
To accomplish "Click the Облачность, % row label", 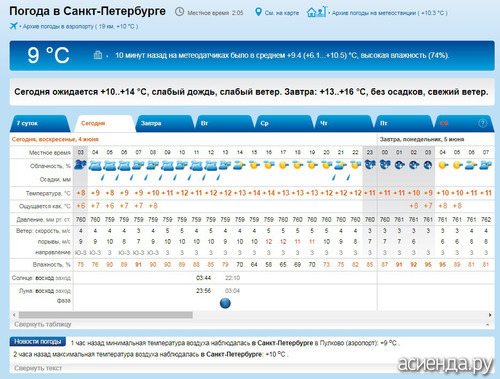I will tap(50, 166).
